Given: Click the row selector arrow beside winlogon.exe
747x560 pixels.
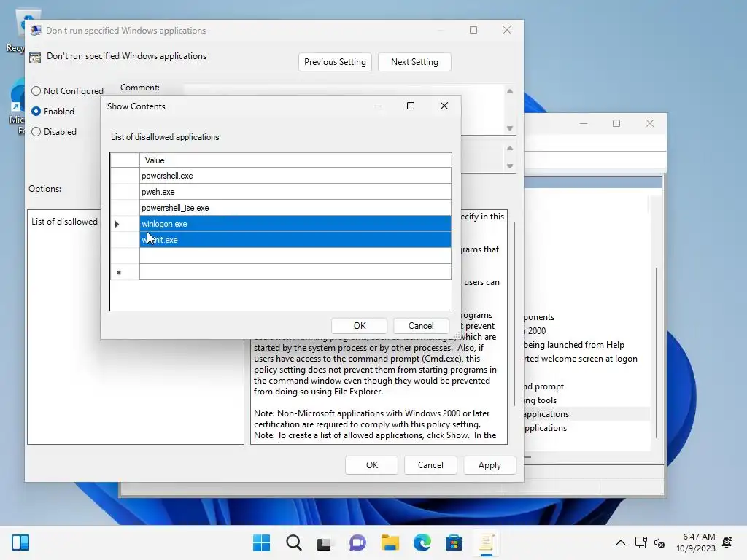Looking at the screenshot, I should coord(117,224).
